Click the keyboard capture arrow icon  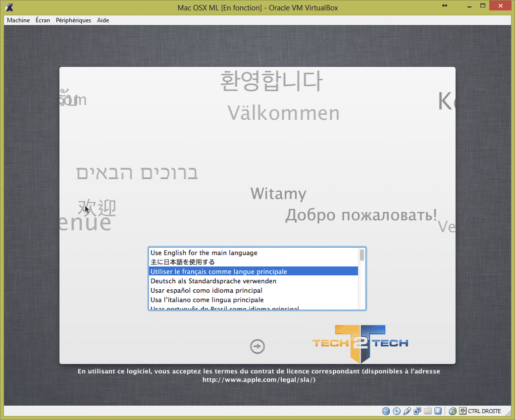pos(463,411)
